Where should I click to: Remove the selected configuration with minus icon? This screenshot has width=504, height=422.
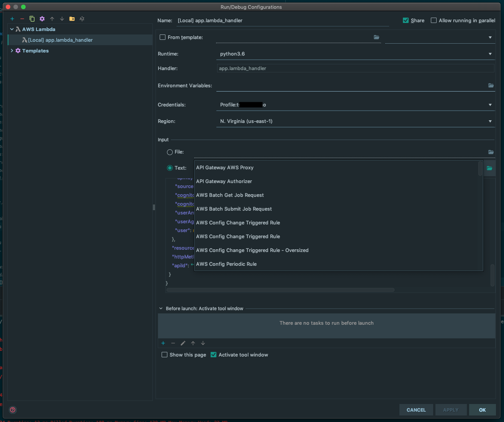pyautogui.click(x=22, y=19)
